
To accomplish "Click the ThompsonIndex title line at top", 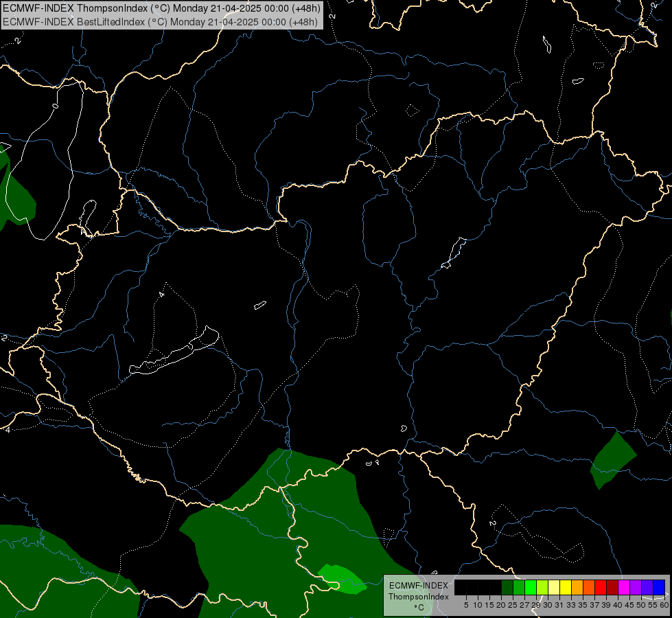I will click(x=161, y=8).
